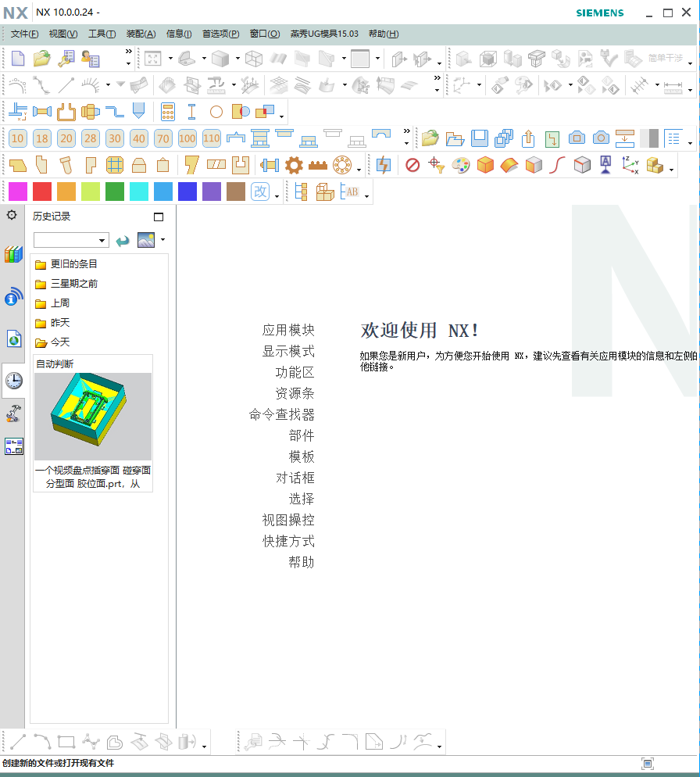Click the camera snapshot icon on the toolbar
This screenshot has height=777, width=700.
click(600, 137)
